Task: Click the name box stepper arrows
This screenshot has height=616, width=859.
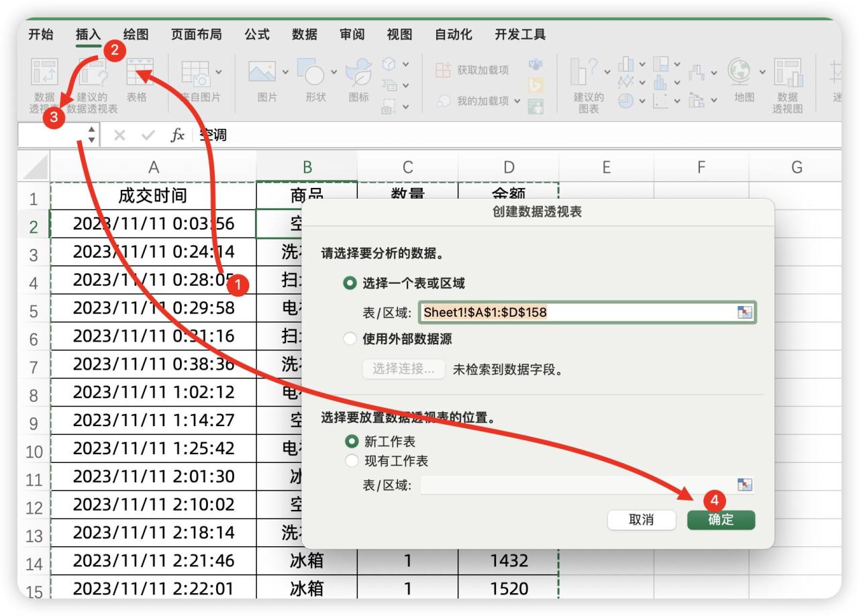Action: coord(91,135)
